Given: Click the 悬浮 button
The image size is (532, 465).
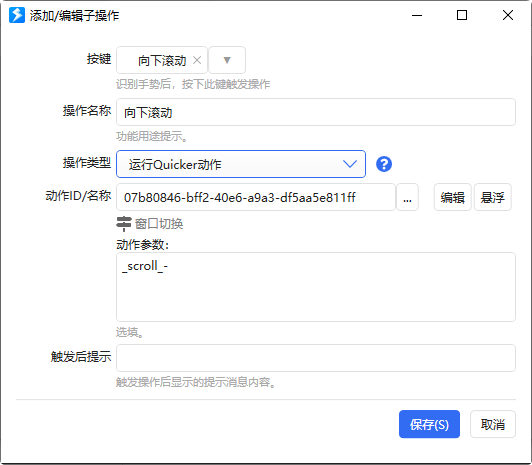Looking at the screenshot, I should click(493, 197).
